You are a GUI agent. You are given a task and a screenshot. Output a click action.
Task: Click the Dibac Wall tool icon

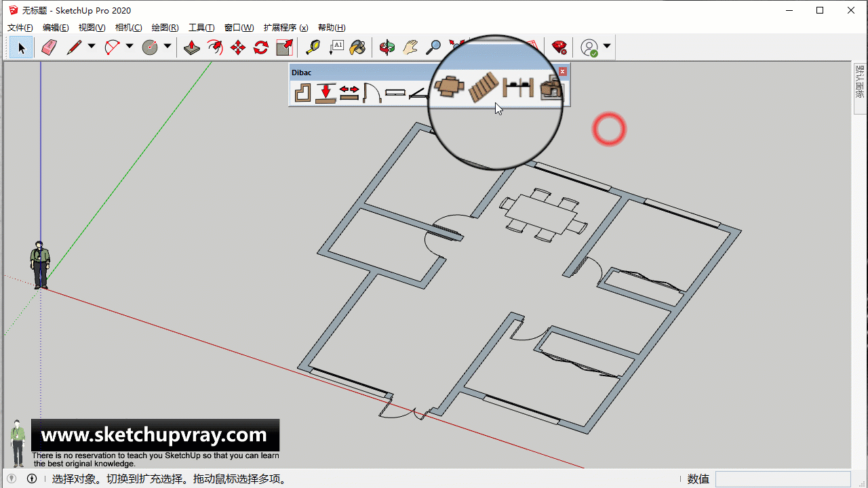pos(302,92)
